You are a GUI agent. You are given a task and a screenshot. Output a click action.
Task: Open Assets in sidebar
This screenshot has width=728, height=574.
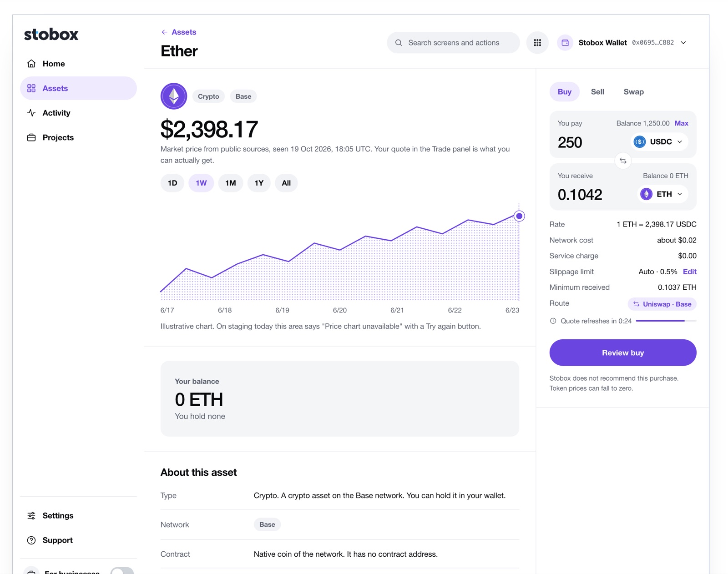tap(78, 88)
